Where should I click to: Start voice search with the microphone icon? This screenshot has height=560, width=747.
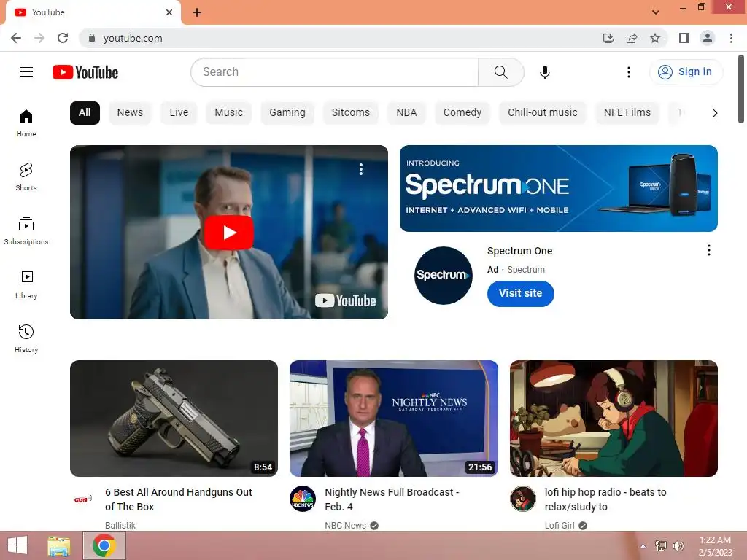[x=544, y=72]
